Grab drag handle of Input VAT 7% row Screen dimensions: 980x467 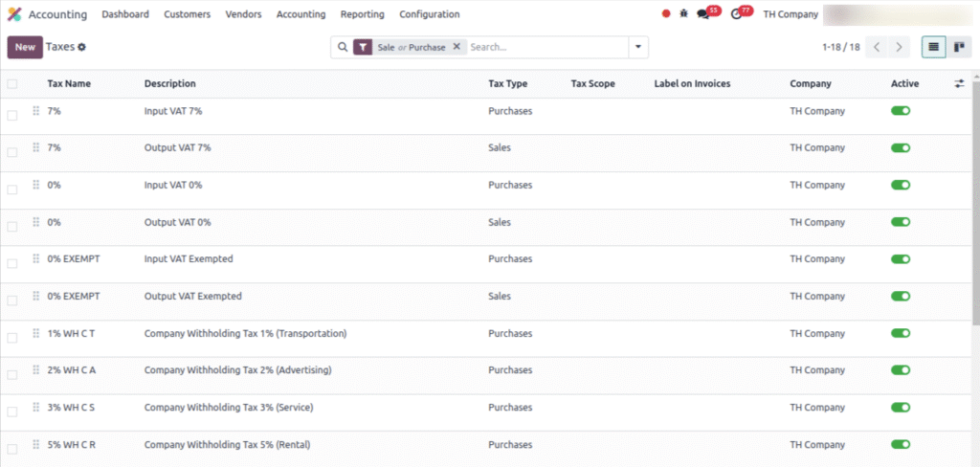click(x=36, y=111)
